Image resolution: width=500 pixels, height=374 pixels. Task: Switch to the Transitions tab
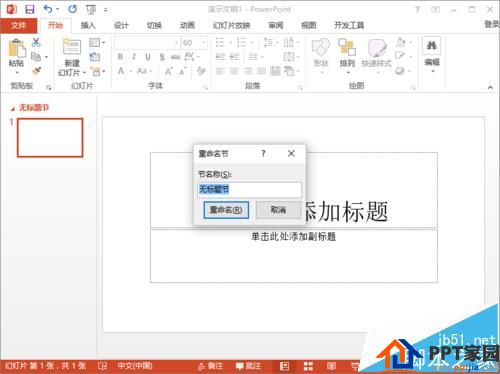coord(154,25)
